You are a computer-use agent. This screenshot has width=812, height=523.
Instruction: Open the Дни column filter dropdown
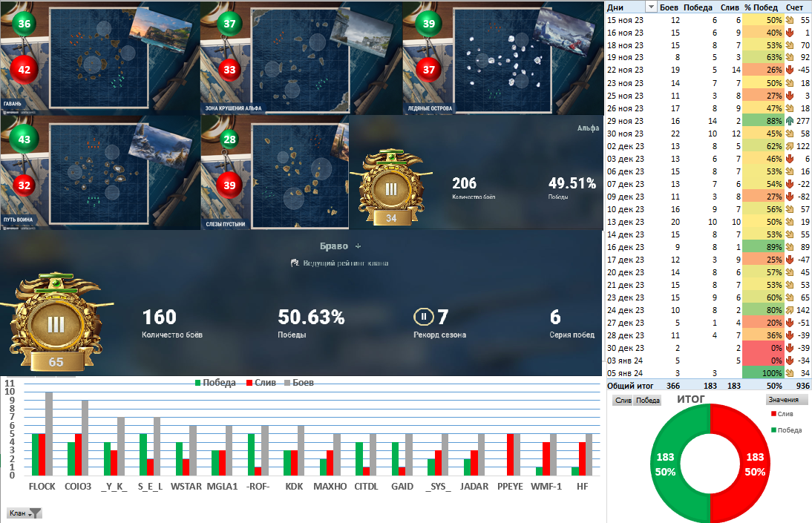click(x=651, y=7)
